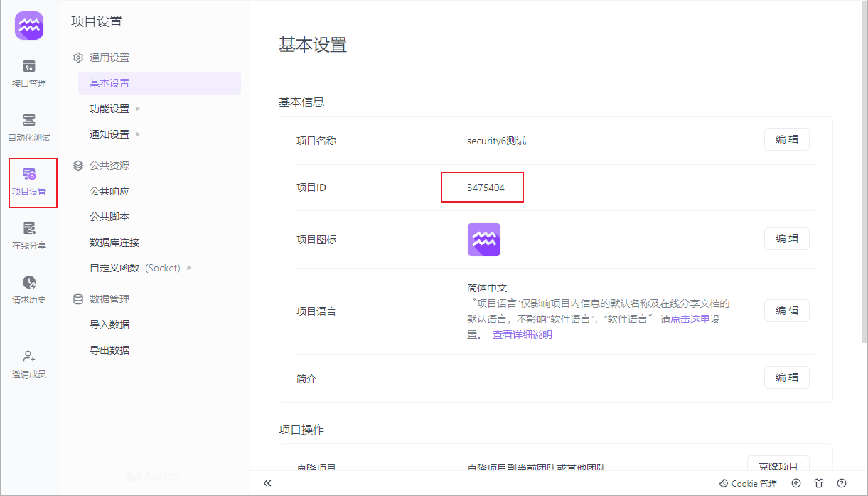Click the 公共资源 group label
868x496 pixels.
(x=109, y=166)
